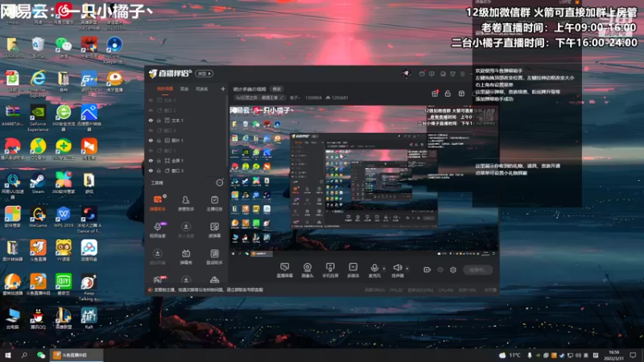This screenshot has width=644, height=362.
Task: Click the taskbar clock
Action: tap(614, 355)
